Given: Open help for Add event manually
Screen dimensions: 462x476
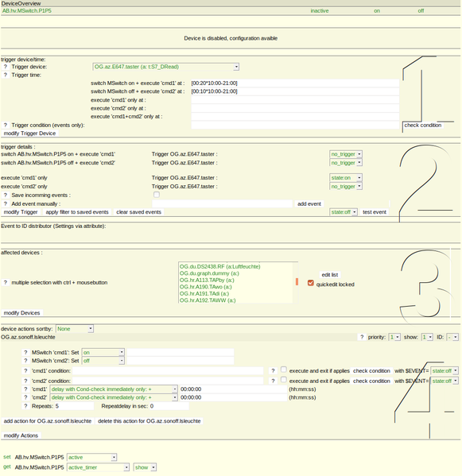Looking at the screenshot, I should tap(5, 203).
